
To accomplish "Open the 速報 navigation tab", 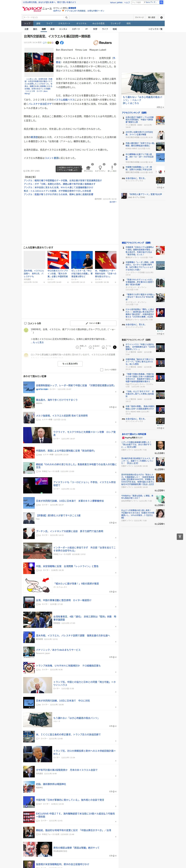I will point(38,24).
